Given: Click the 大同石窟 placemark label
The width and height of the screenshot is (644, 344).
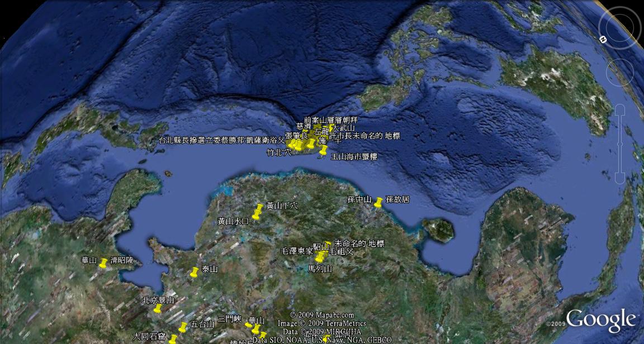Looking at the screenshot, I should tap(149, 337).
